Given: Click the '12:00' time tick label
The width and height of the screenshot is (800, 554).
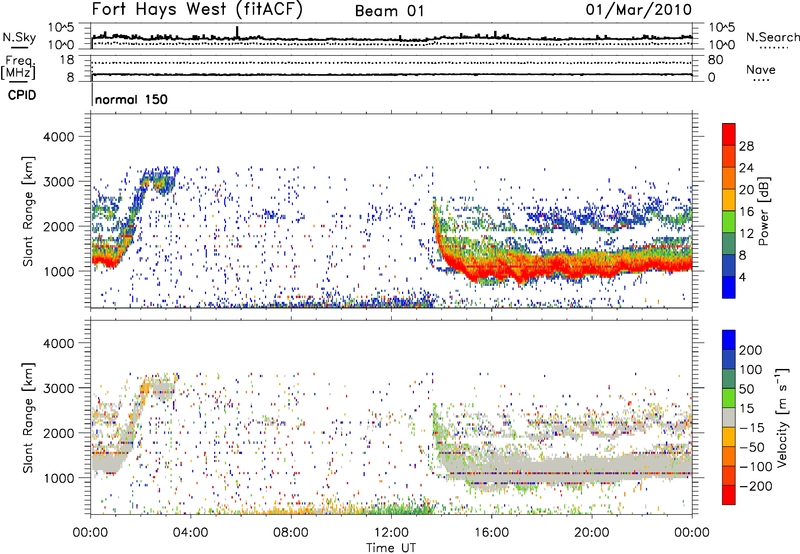Looking at the screenshot, I should pyautogui.click(x=391, y=533).
